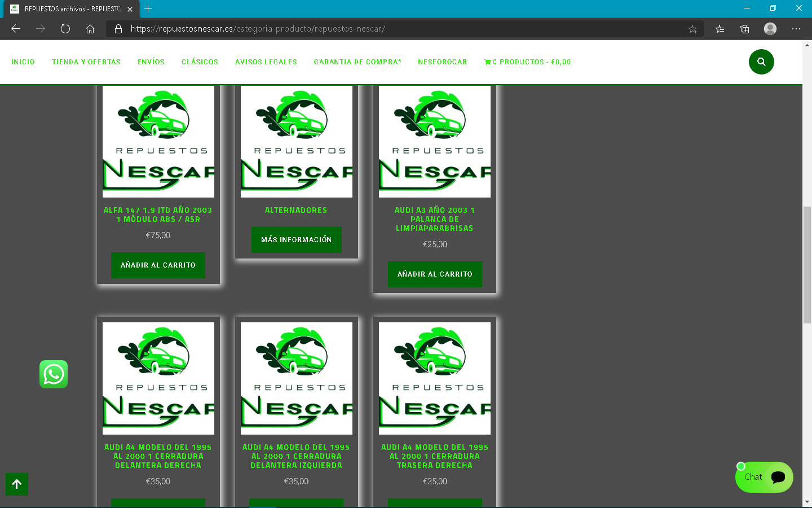Open AVISOS LEGALES menu item
Viewport: 812px width, 508px height.
coord(266,62)
